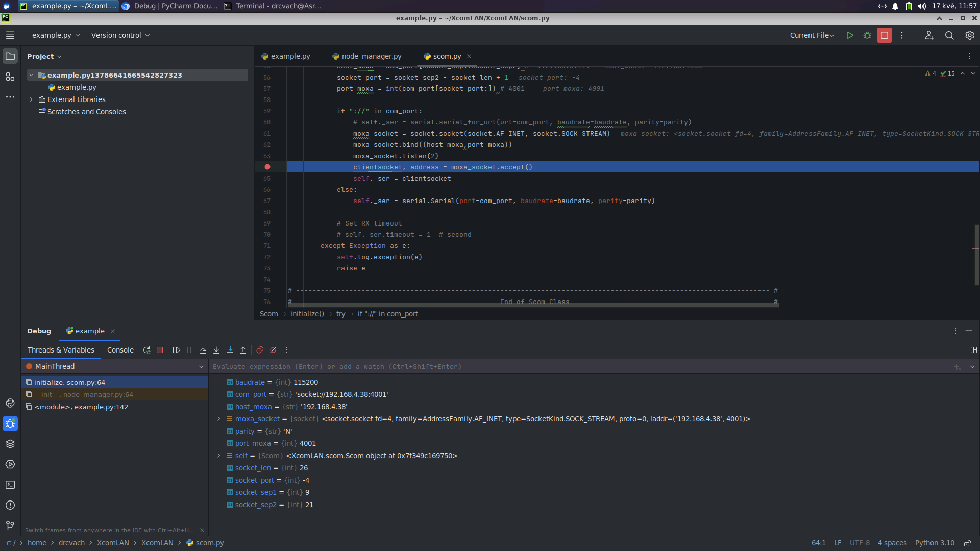
Task: Open system volume control in tray
Action: pyautogui.click(x=922, y=6)
